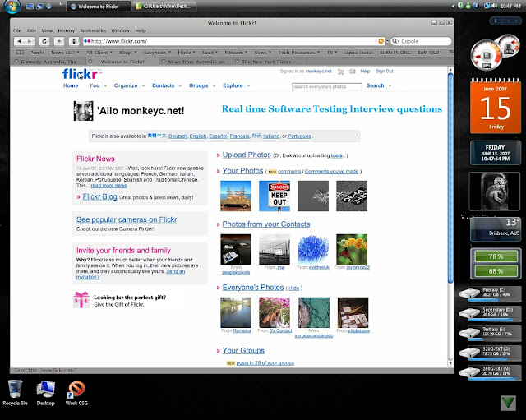Click the Search everyone's photos field
The height and width of the screenshot is (420, 526).
pos(327,86)
